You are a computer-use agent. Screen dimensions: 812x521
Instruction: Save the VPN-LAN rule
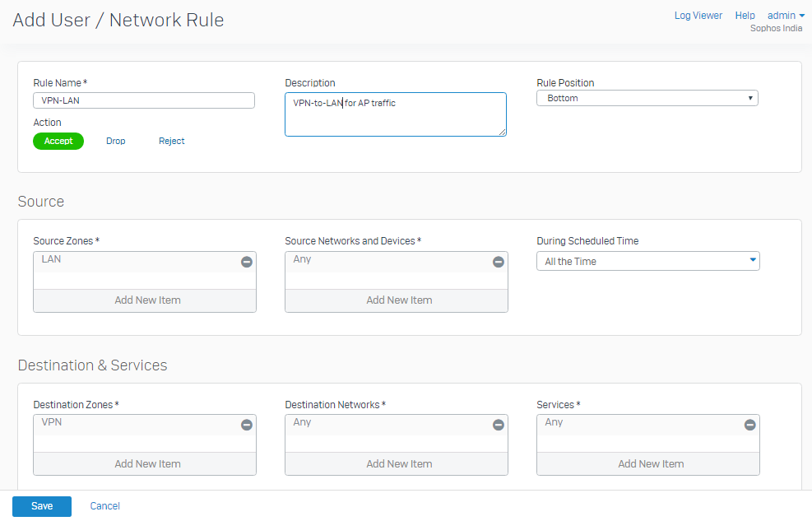coord(41,506)
